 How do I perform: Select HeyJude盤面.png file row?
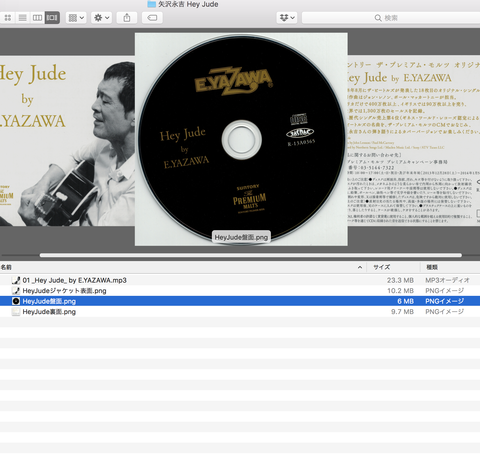pos(240,301)
